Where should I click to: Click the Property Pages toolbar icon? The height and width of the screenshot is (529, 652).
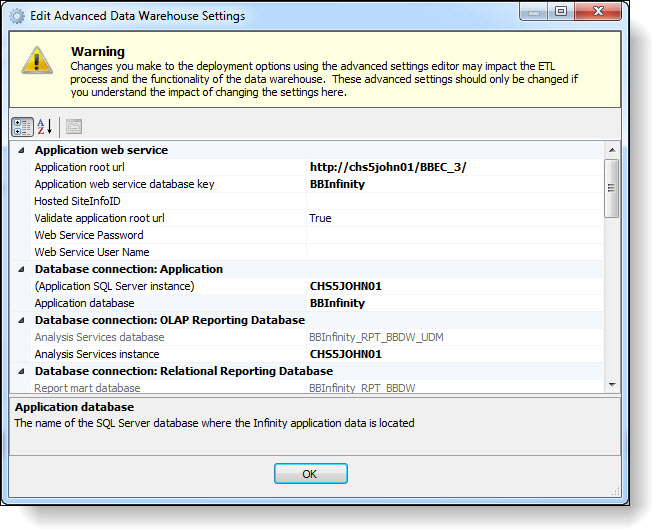(x=74, y=126)
